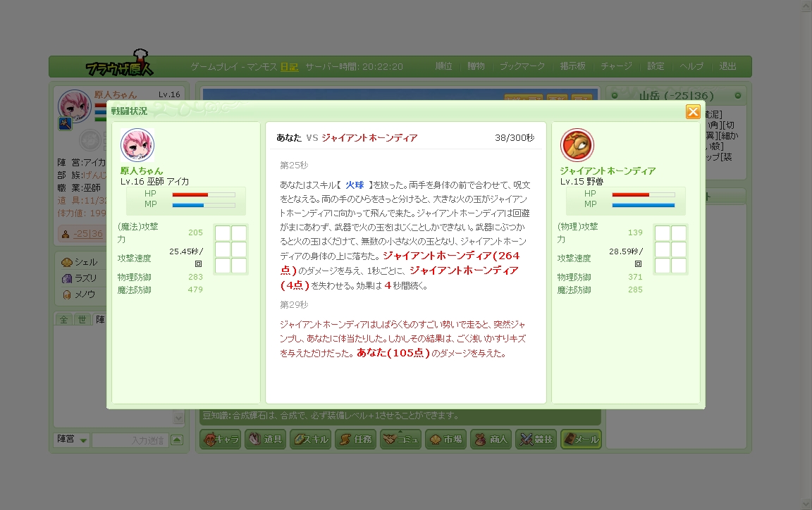
Task: Click the 38/300秒 battle timer text
Action: coord(515,138)
